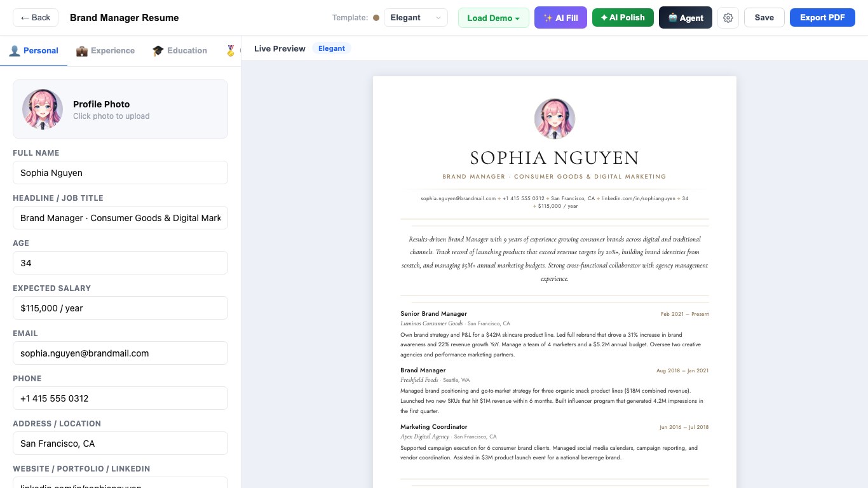Image resolution: width=868 pixels, height=488 pixels.
Task: Click the brown template color dot
Action: click(x=376, y=18)
